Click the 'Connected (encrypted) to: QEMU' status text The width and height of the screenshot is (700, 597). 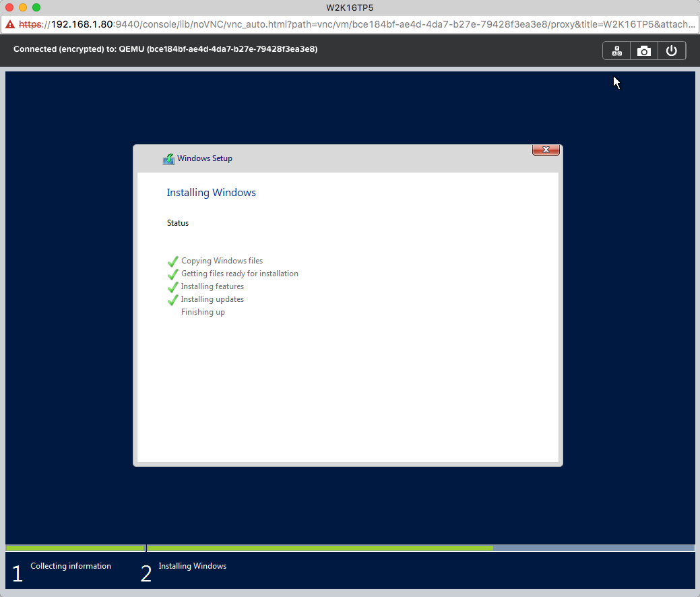coord(165,49)
